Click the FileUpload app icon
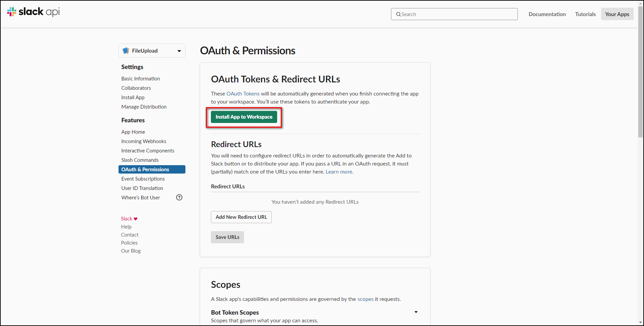 pyautogui.click(x=126, y=50)
